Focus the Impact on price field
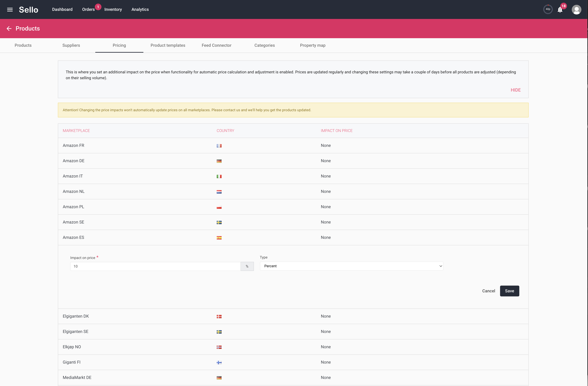Image resolution: width=588 pixels, height=386 pixels. point(155,266)
